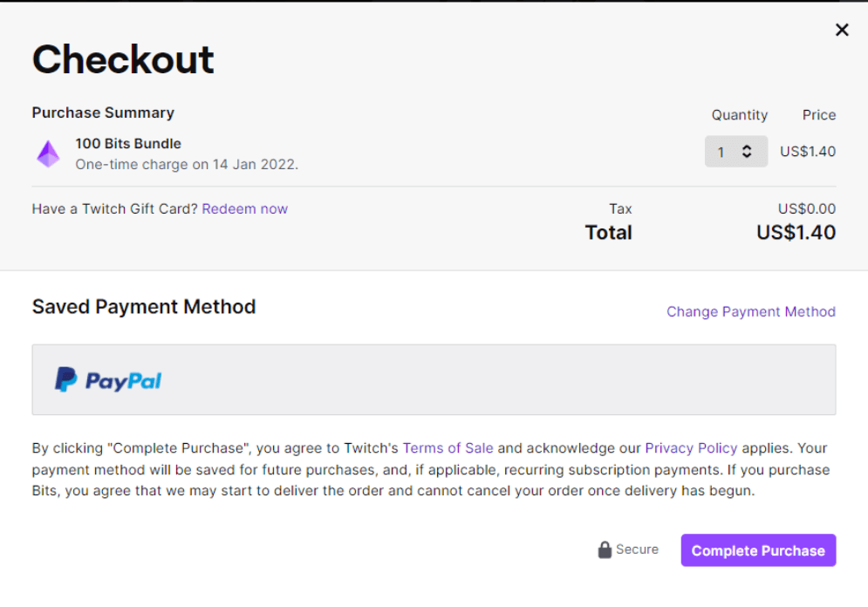Viewport: 868px width, 607px height.
Task: Click the Secure text label
Action: pyautogui.click(x=637, y=549)
